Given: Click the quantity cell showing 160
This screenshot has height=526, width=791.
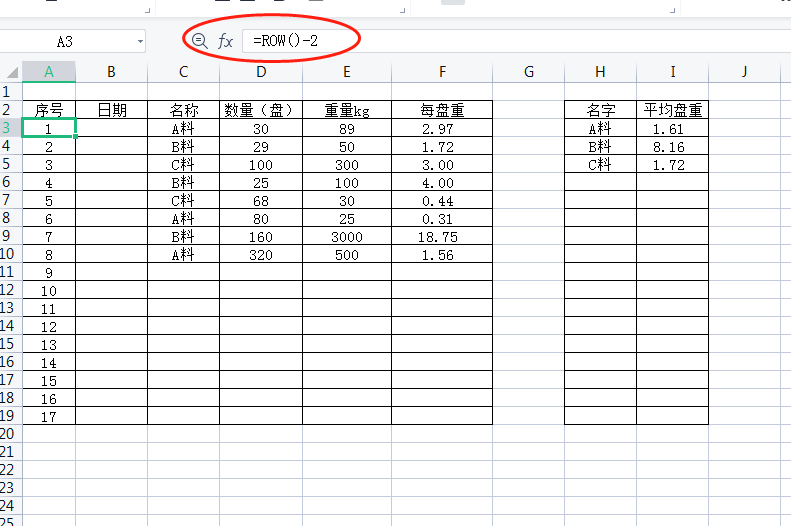Looking at the screenshot, I should (261, 236).
